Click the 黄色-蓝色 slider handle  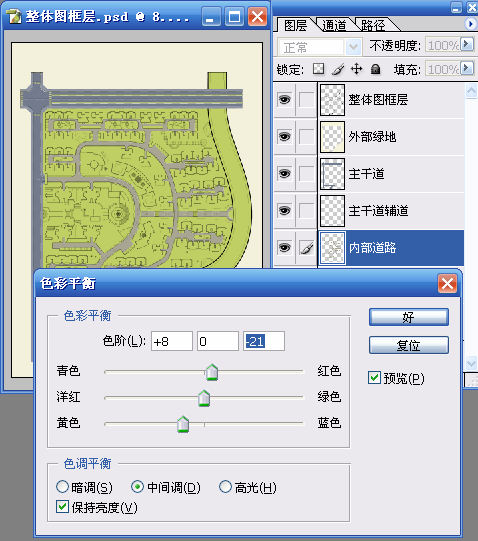(183, 424)
